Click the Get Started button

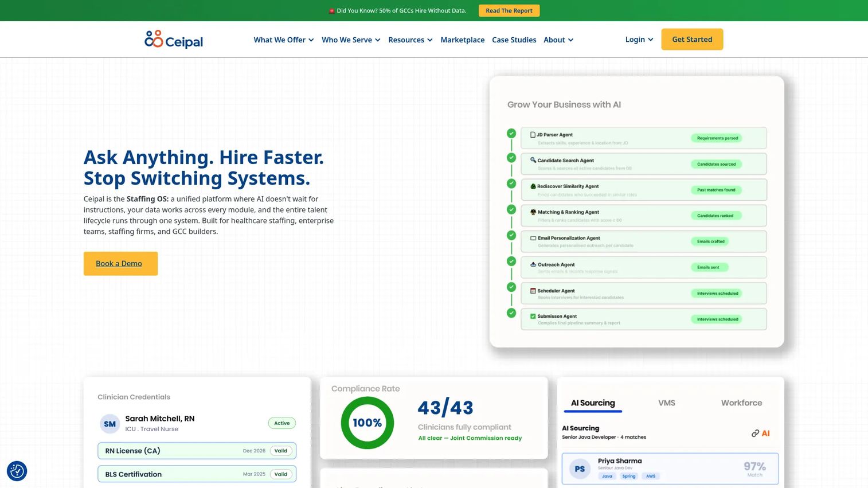[x=692, y=39]
